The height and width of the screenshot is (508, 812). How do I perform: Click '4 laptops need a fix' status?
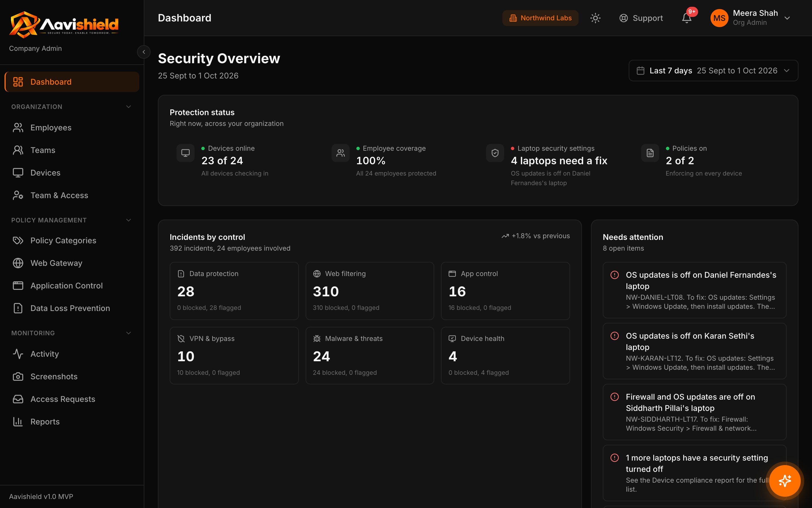[559, 161]
